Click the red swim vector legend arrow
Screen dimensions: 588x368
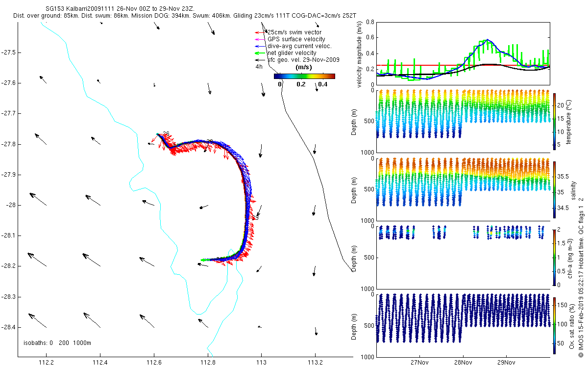pyautogui.click(x=260, y=32)
